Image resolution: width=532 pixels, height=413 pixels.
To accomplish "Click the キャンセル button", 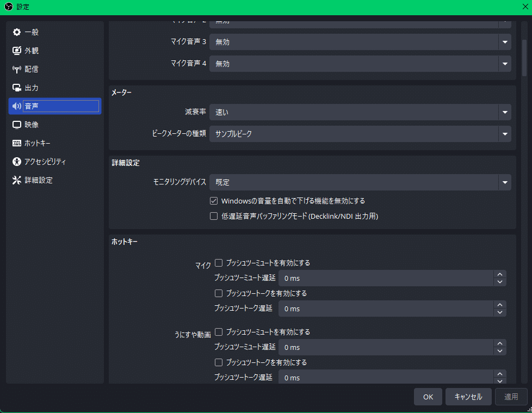I will click(x=468, y=397).
